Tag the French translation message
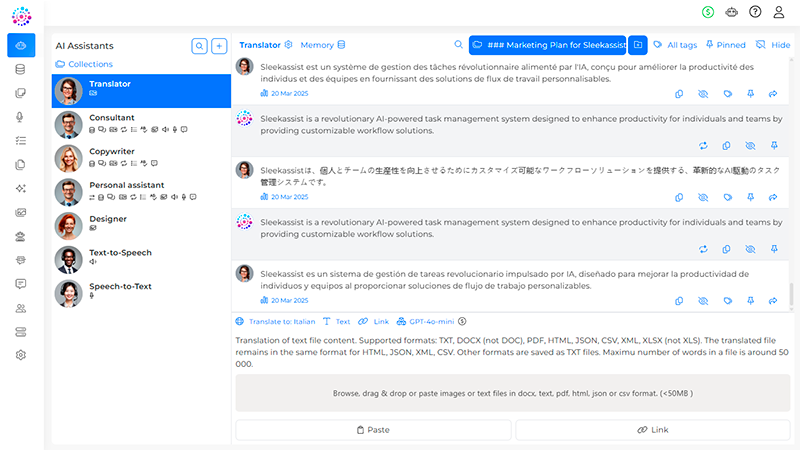 pyautogui.click(x=728, y=94)
